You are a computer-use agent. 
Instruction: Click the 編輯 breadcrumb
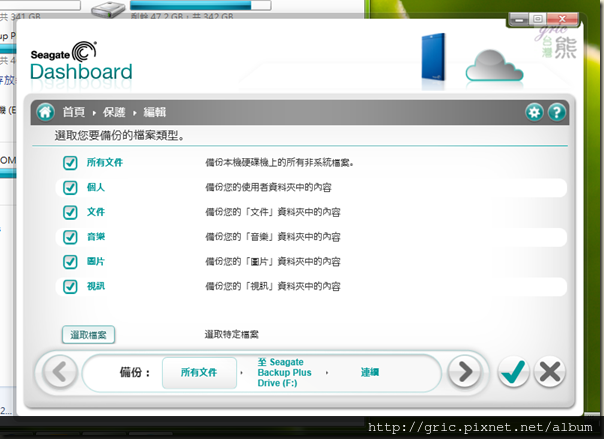click(x=155, y=112)
